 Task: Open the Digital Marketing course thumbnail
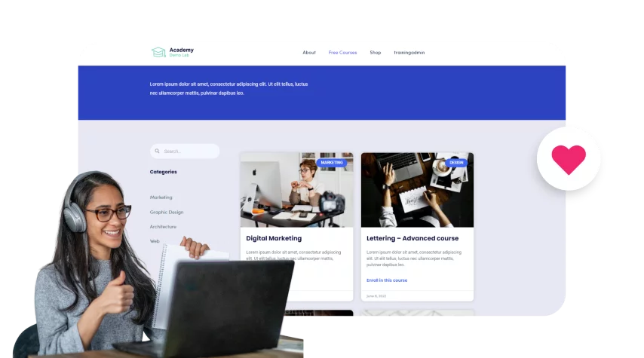tap(296, 190)
